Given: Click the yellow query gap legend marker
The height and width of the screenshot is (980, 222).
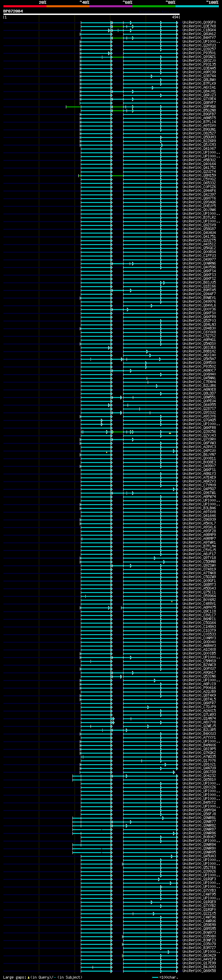Looking at the screenshot, I should click(28, 977).
